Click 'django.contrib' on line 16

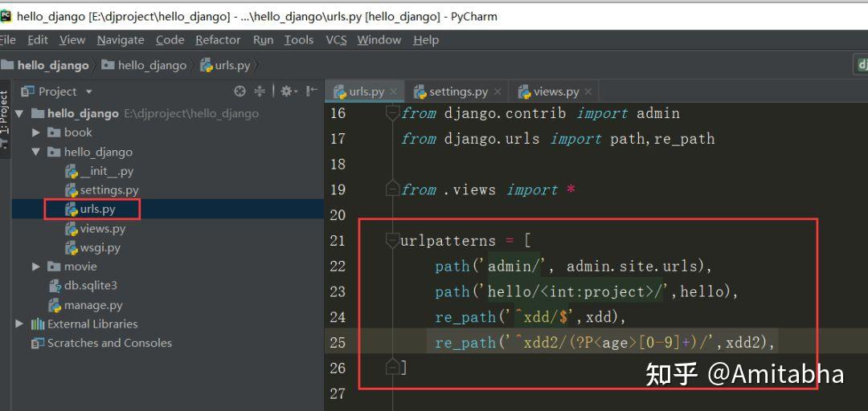pyautogui.click(x=505, y=113)
